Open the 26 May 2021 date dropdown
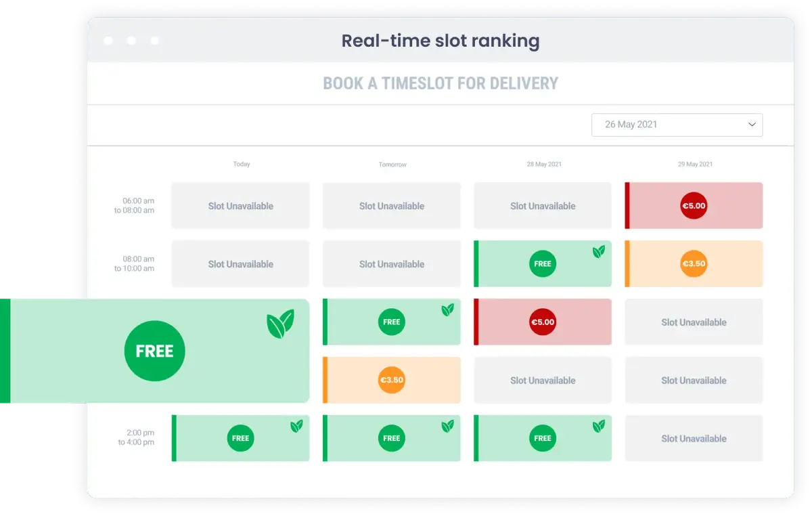Image resolution: width=812 pixels, height=516 pixels. [677, 125]
